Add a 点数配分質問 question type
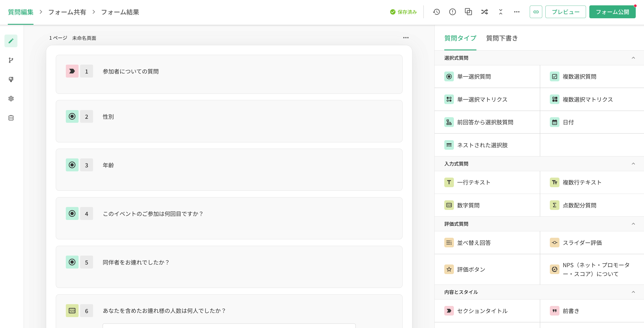Viewport: 644px width, 328px height. coord(592,205)
